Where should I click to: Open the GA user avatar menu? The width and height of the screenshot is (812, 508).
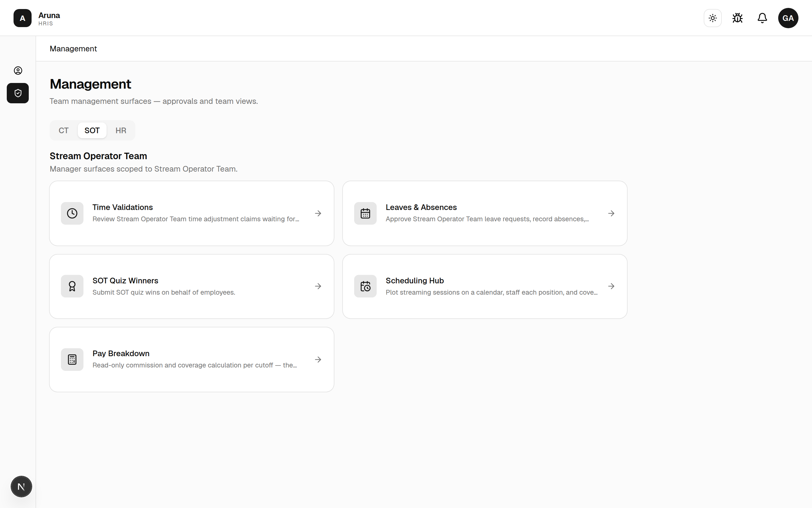[x=788, y=18]
